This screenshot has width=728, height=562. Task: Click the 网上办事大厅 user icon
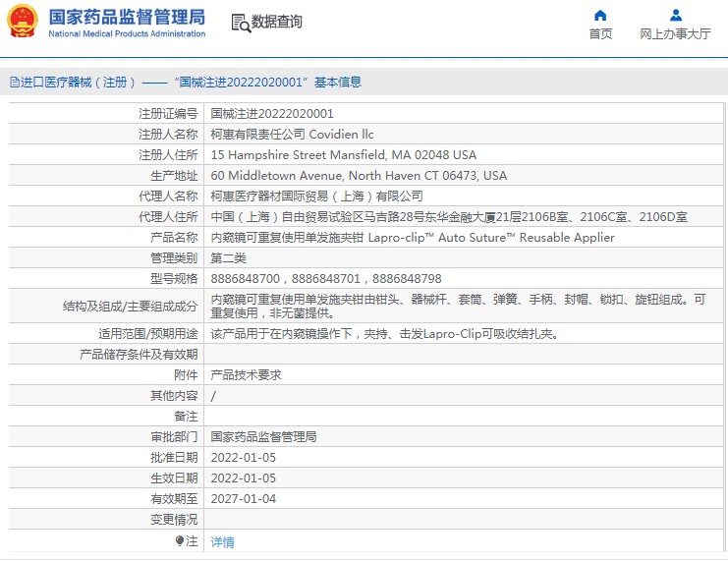676,16
